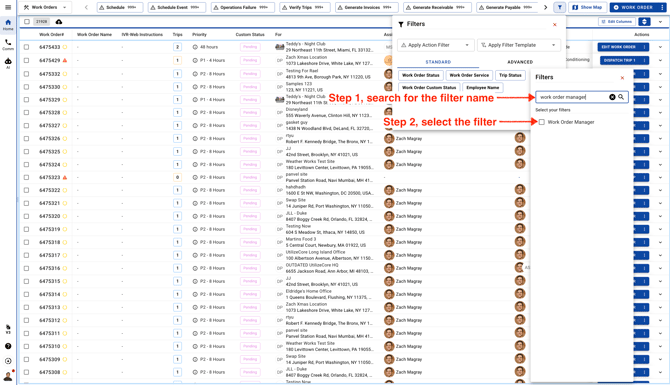
Task: Open the Verify Trips action tab
Action: 305,7
